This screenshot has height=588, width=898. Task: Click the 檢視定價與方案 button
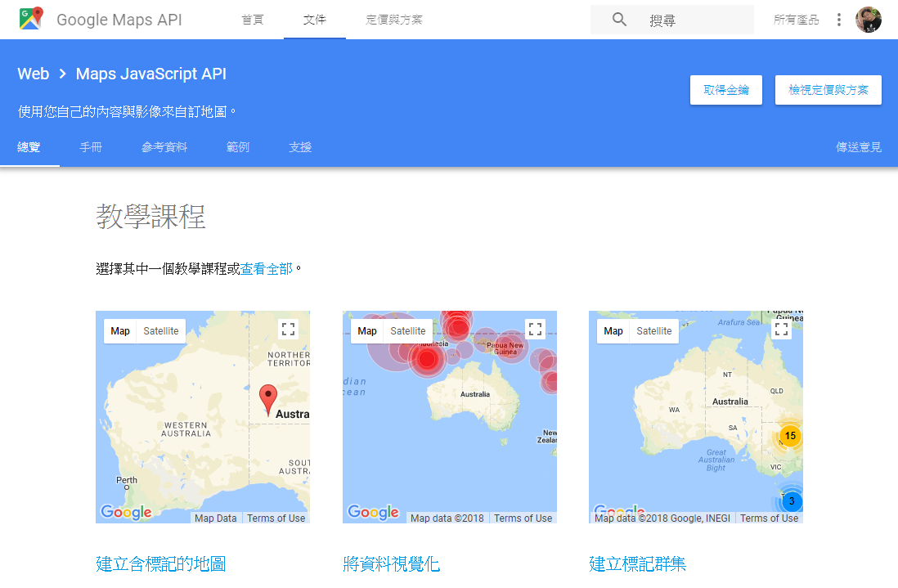coord(828,90)
